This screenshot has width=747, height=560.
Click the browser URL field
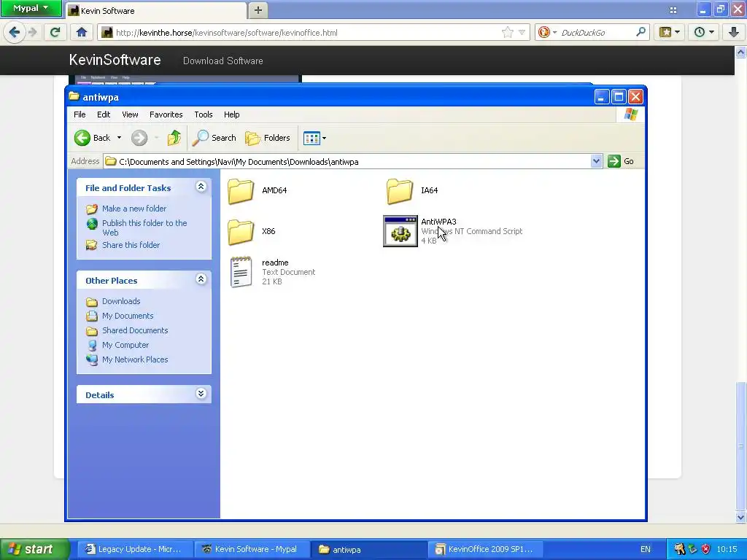click(x=307, y=32)
